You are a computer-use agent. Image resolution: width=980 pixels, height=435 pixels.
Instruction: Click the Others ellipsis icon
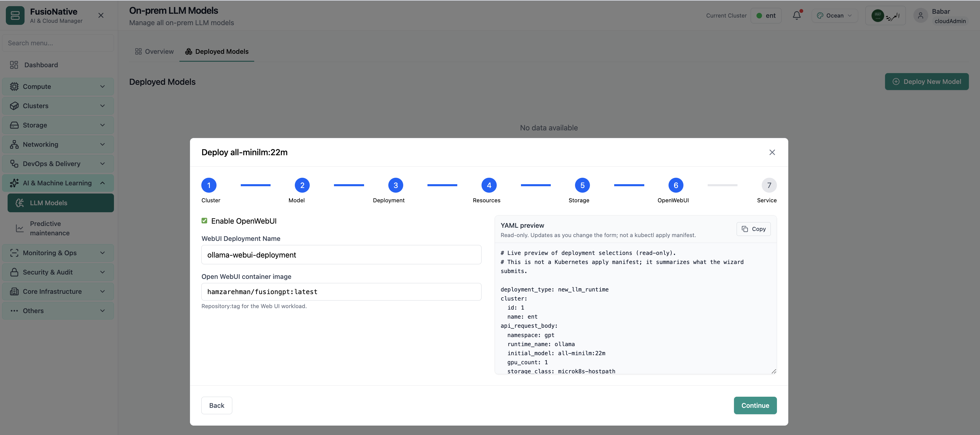pyautogui.click(x=14, y=311)
